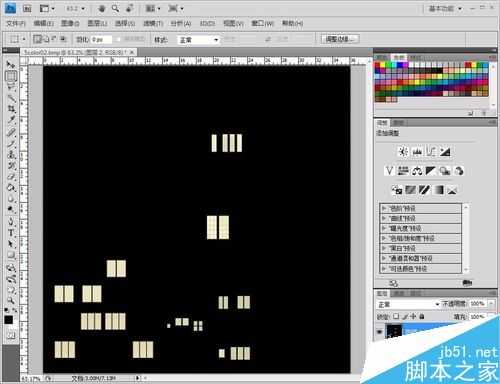Launch Bridge from the application bar

tap(27, 8)
